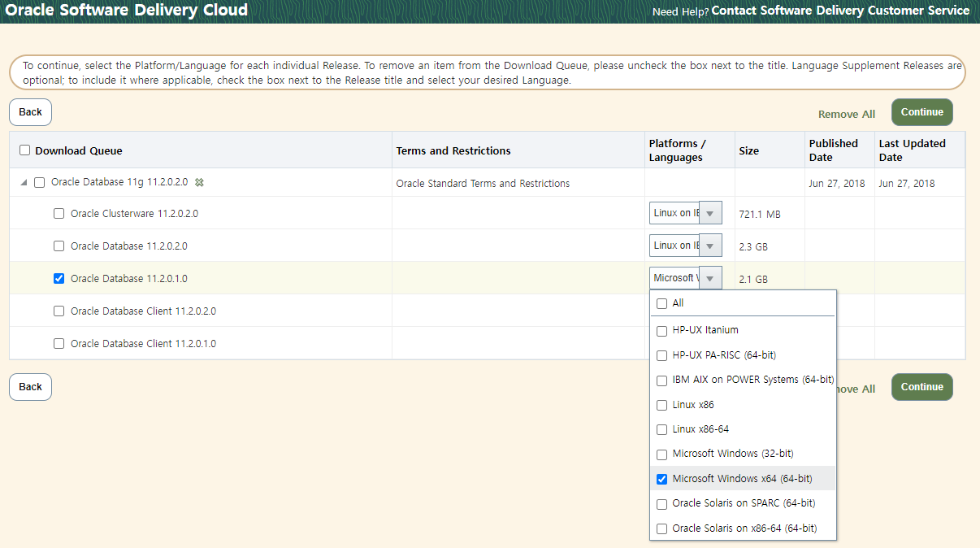The height and width of the screenshot is (548, 980).
Task: Click Oracle Software Delivery Cloud title
Action: pyautogui.click(x=127, y=11)
